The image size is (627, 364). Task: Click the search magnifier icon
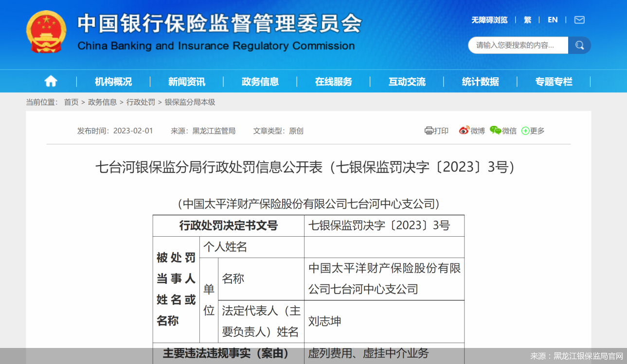[579, 45]
